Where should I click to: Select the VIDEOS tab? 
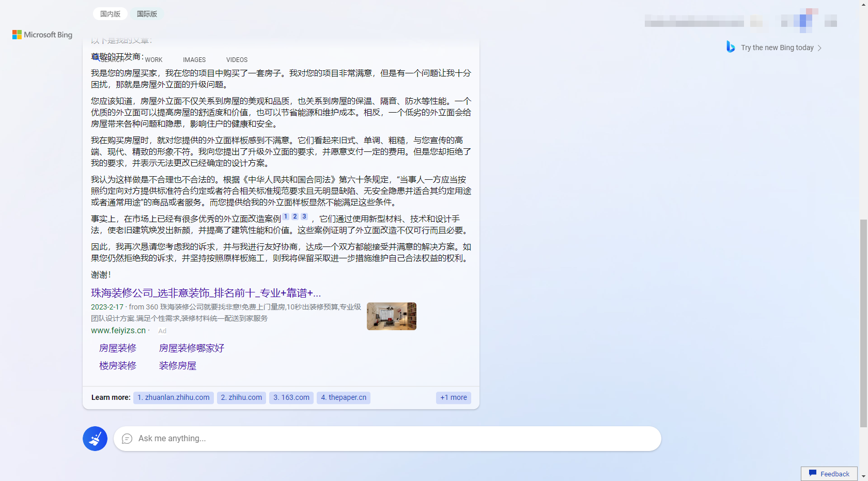point(237,59)
